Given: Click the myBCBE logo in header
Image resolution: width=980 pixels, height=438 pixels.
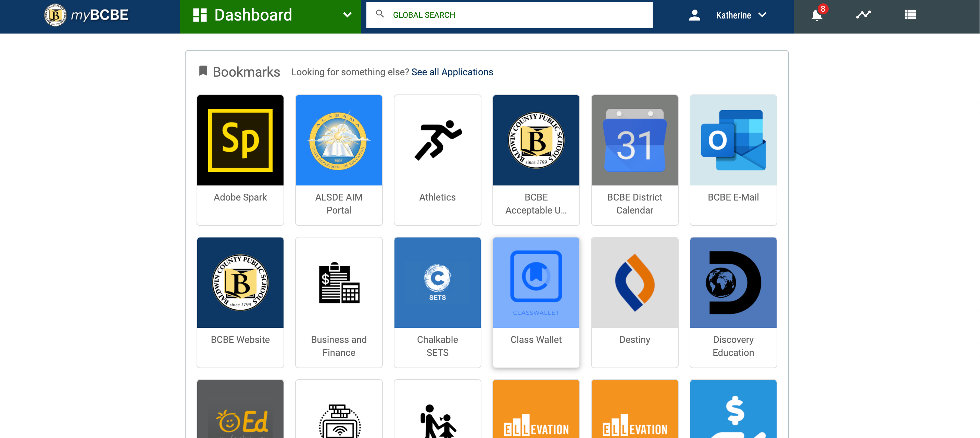Looking at the screenshot, I should (86, 15).
